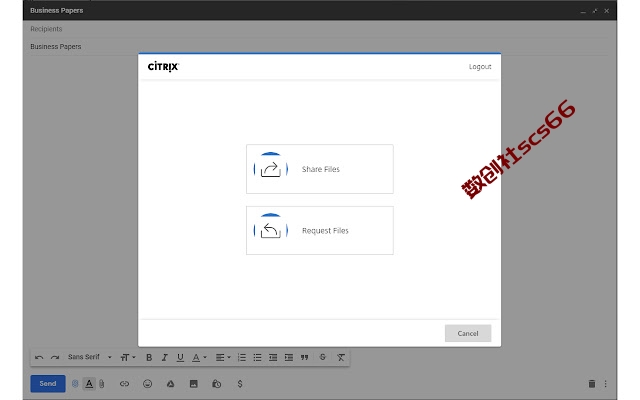Click the dollar sign send money icon
This screenshot has width=640, height=400.
pyautogui.click(x=240, y=384)
